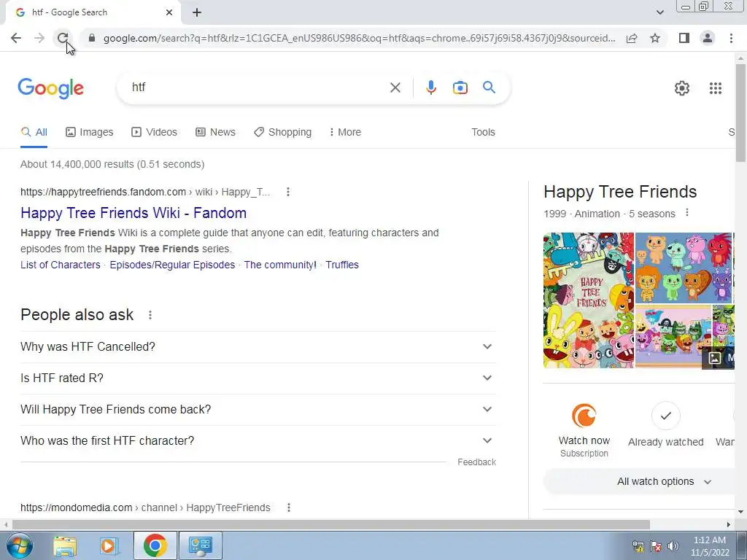Click Feedback under People also ask

(x=476, y=462)
